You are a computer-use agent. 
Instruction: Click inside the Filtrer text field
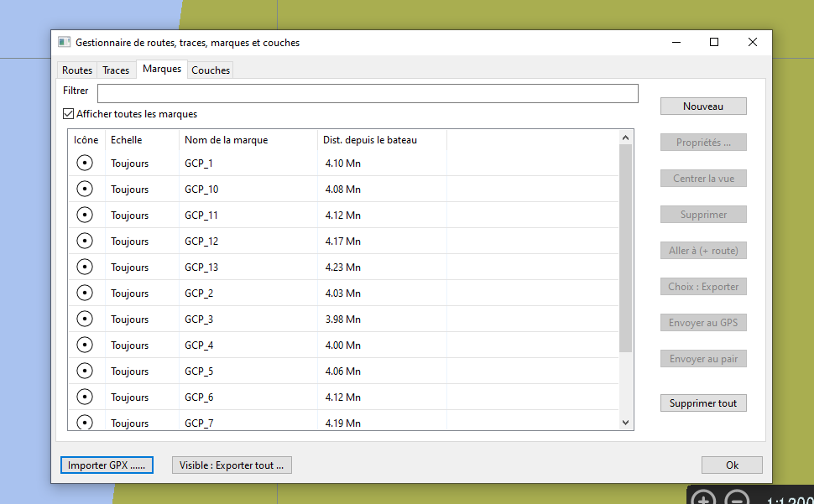(x=367, y=93)
